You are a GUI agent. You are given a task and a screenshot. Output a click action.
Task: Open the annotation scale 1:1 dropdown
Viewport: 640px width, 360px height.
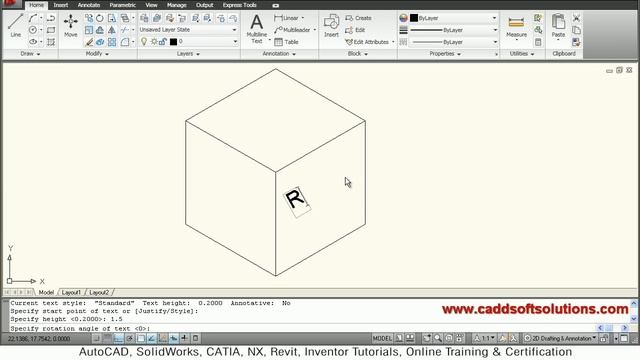pyautogui.click(x=484, y=338)
